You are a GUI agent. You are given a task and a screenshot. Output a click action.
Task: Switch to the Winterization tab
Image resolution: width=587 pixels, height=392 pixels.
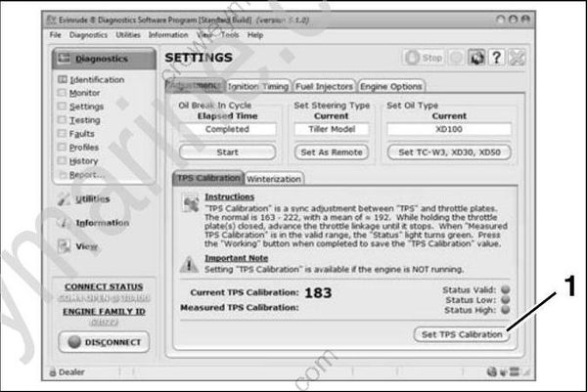pos(274,179)
